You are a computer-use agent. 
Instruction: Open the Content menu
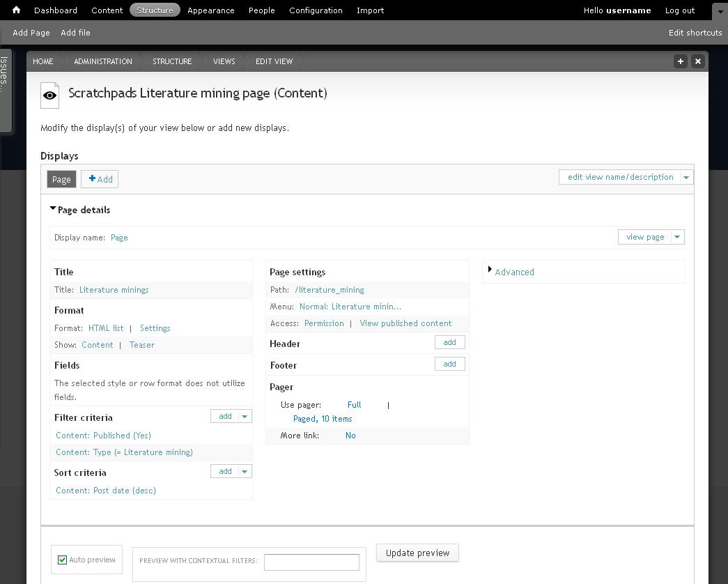pos(107,10)
